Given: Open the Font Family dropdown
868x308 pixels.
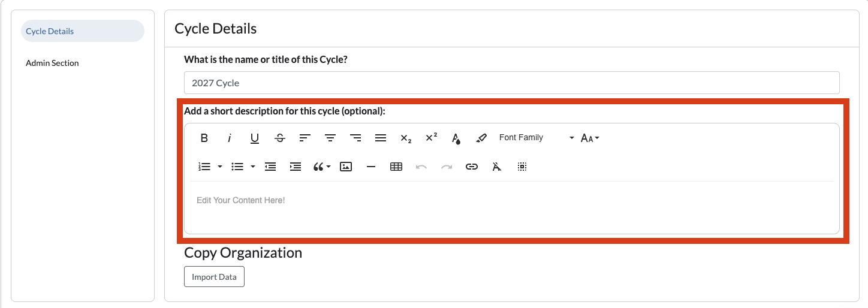Looking at the screenshot, I should click(536, 138).
